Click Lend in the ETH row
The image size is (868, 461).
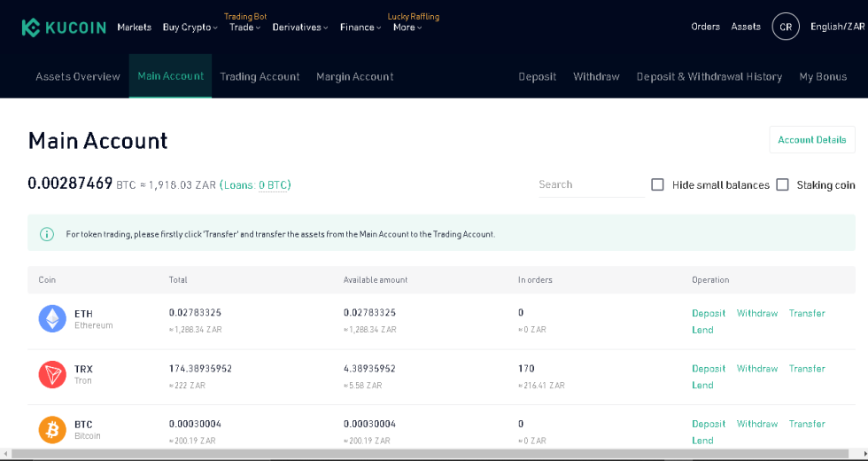pos(702,330)
